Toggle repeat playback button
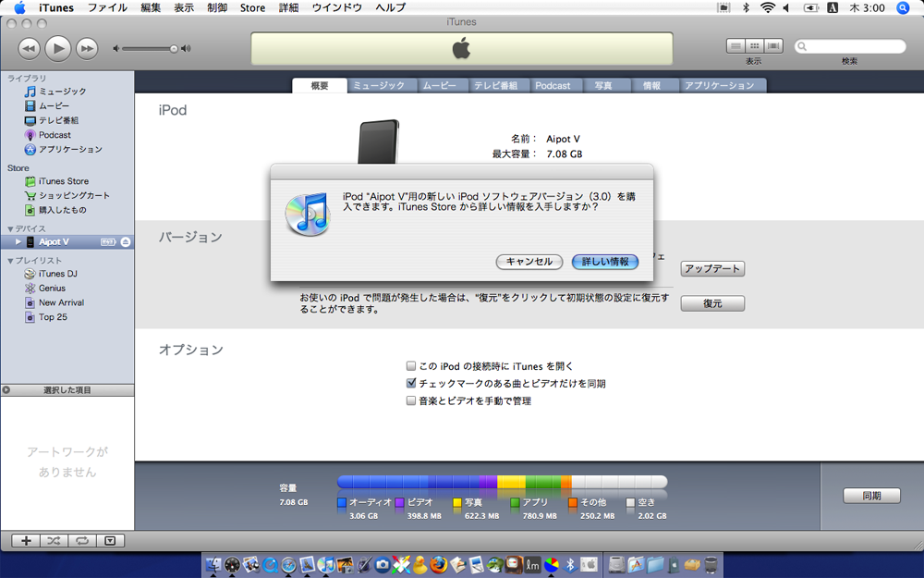 click(x=82, y=541)
